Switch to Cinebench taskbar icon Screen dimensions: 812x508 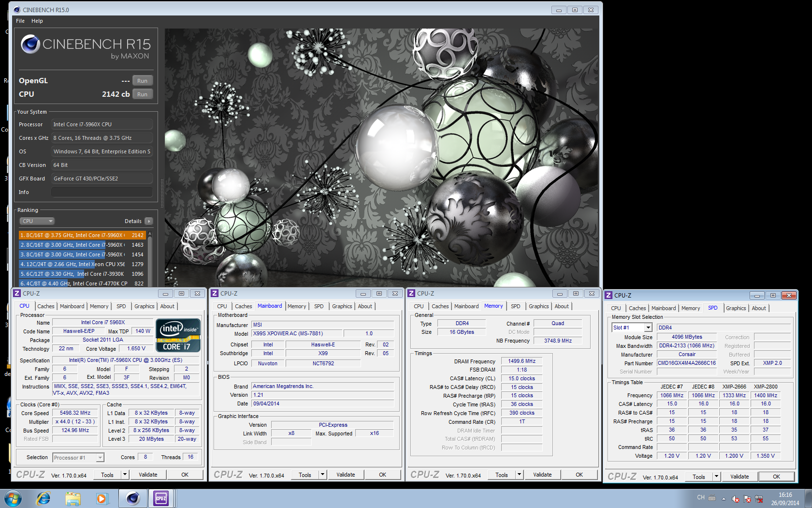pos(132,498)
